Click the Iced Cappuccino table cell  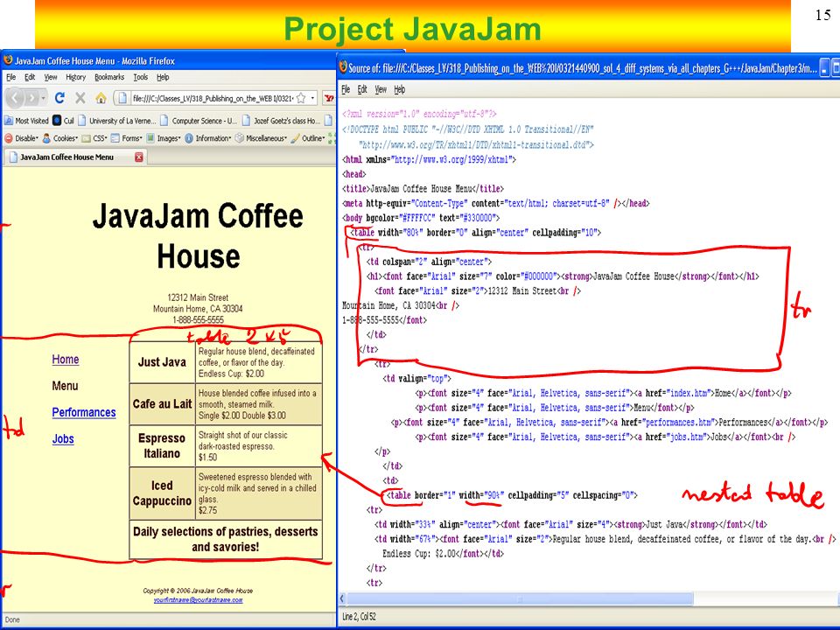tap(163, 493)
